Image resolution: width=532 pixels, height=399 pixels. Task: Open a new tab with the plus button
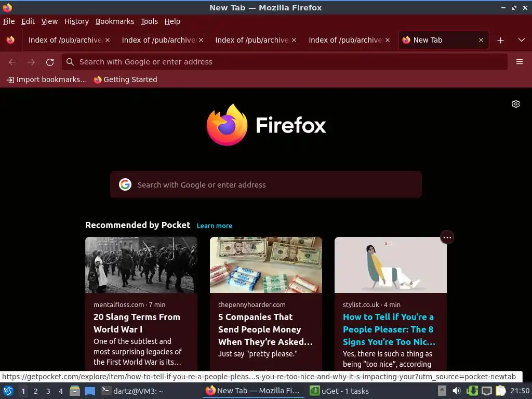(500, 41)
